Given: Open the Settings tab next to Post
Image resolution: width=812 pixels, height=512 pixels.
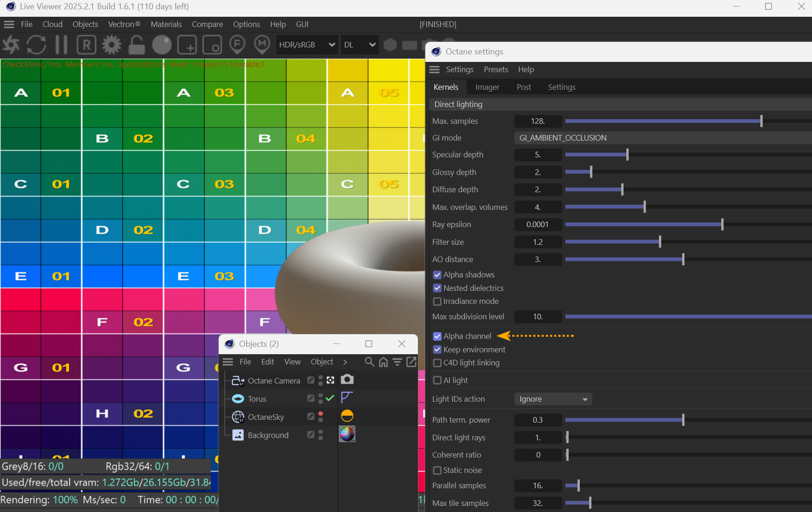Looking at the screenshot, I should 562,87.
